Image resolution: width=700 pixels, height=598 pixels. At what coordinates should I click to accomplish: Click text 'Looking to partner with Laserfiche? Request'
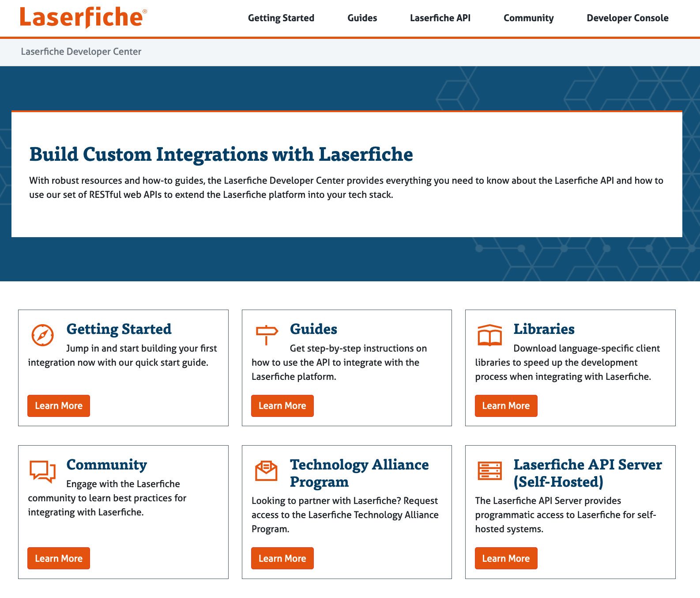coord(345,501)
